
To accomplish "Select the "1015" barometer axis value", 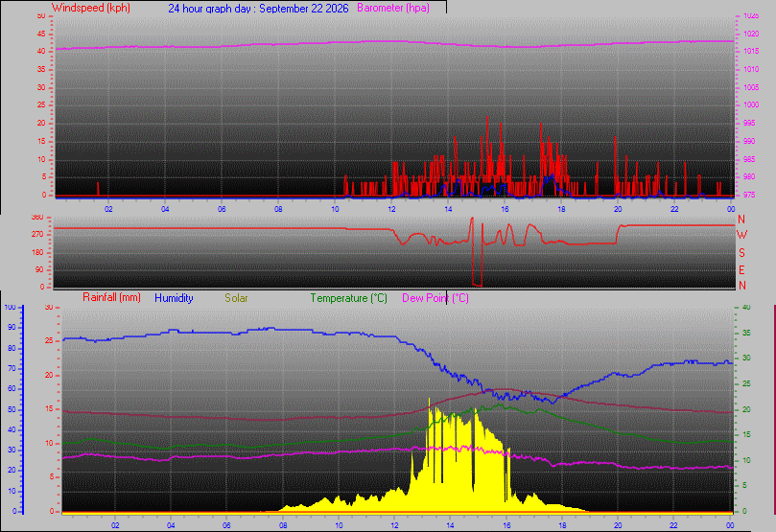I will (x=751, y=52).
